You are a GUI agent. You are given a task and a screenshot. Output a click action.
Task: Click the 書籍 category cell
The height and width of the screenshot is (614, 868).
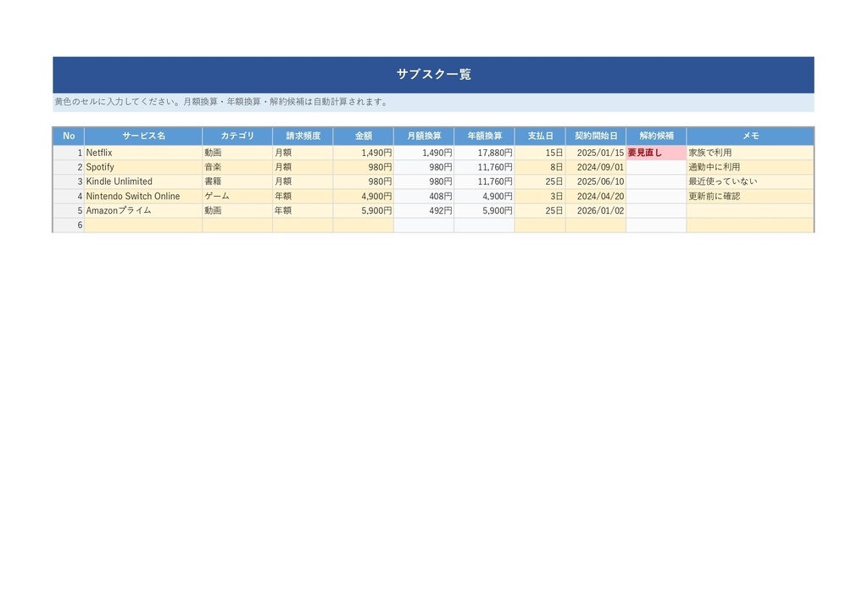[237, 181]
